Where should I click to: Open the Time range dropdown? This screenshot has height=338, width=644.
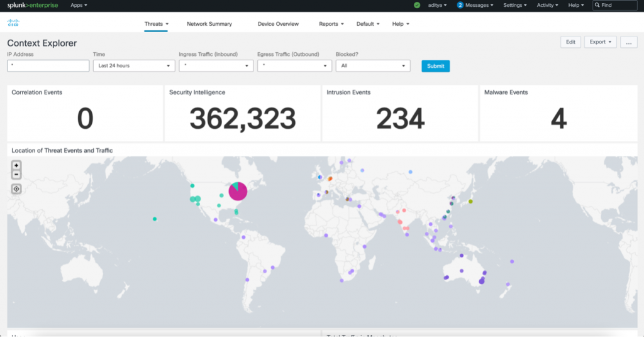coord(134,66)
